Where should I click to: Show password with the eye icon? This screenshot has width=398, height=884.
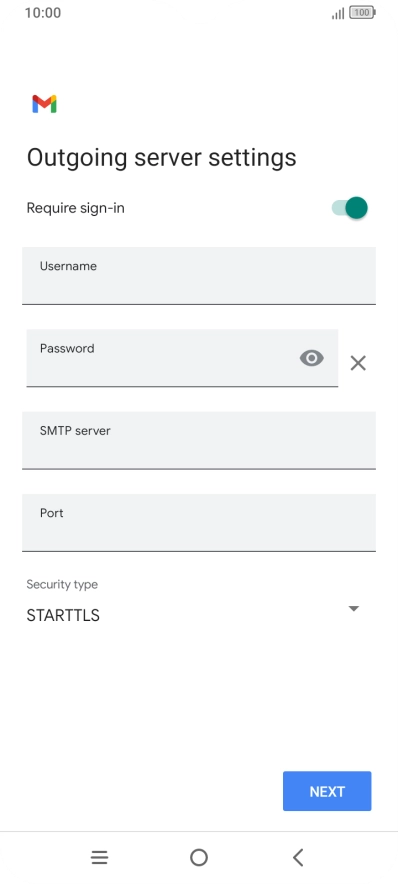(312, 358)
